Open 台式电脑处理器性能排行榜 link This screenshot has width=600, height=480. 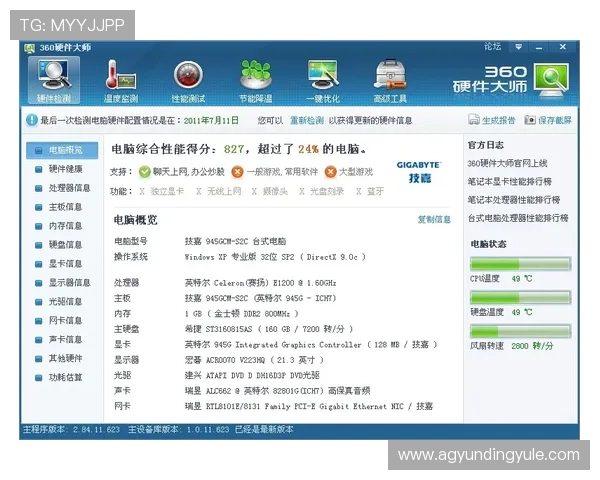tap(518, 218)
